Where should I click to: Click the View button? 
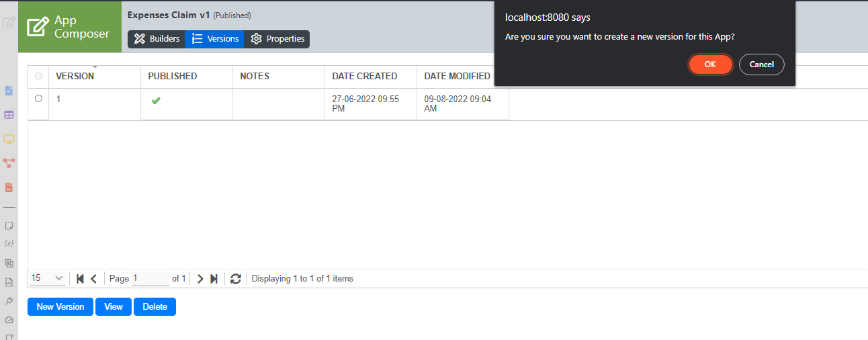114,307
